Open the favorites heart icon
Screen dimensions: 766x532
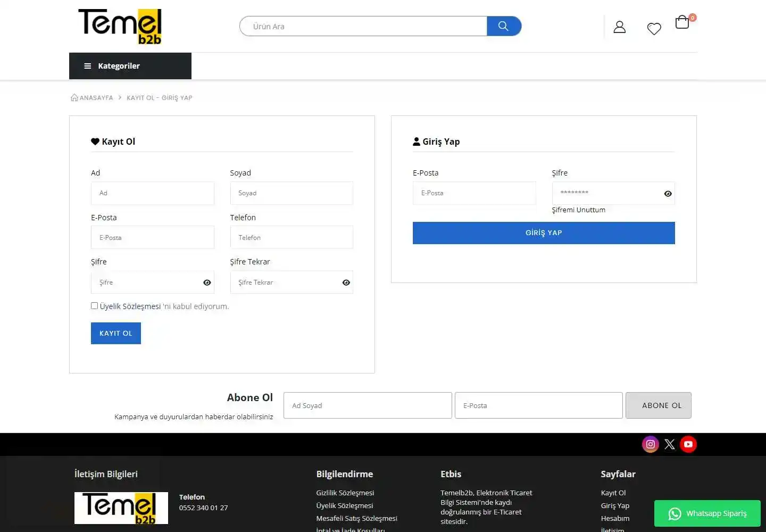(654, 29)
